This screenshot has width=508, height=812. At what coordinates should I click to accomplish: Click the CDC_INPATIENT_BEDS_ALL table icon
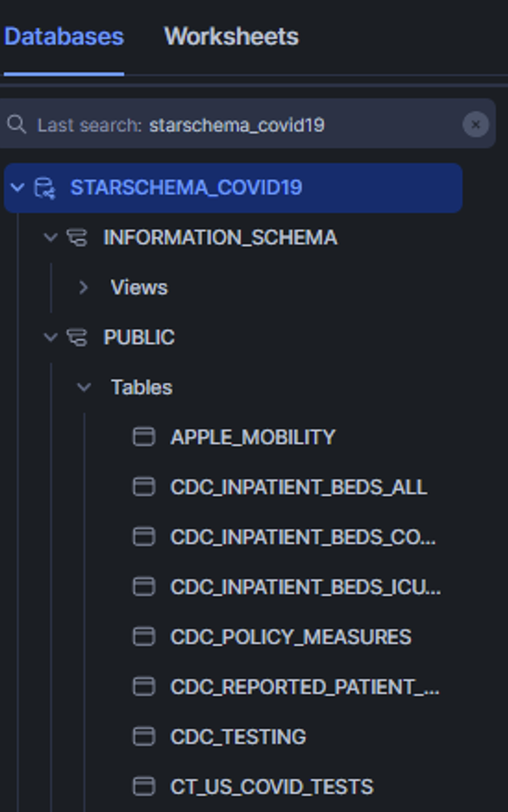point(143,487)
